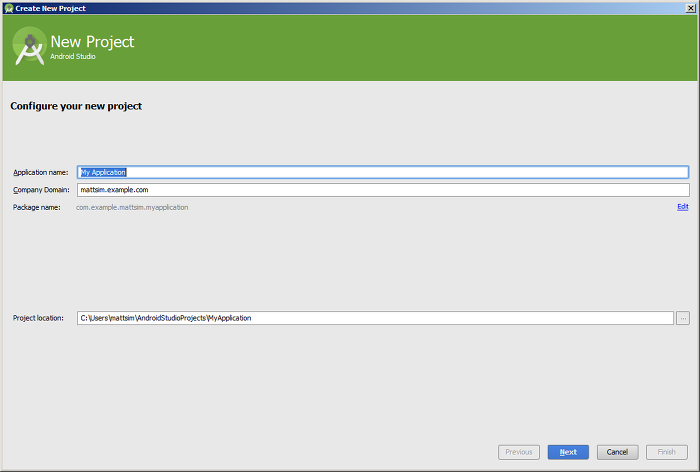Click the 'Project location:' label
Screen dimensions: 700x472
coord(38,318)
